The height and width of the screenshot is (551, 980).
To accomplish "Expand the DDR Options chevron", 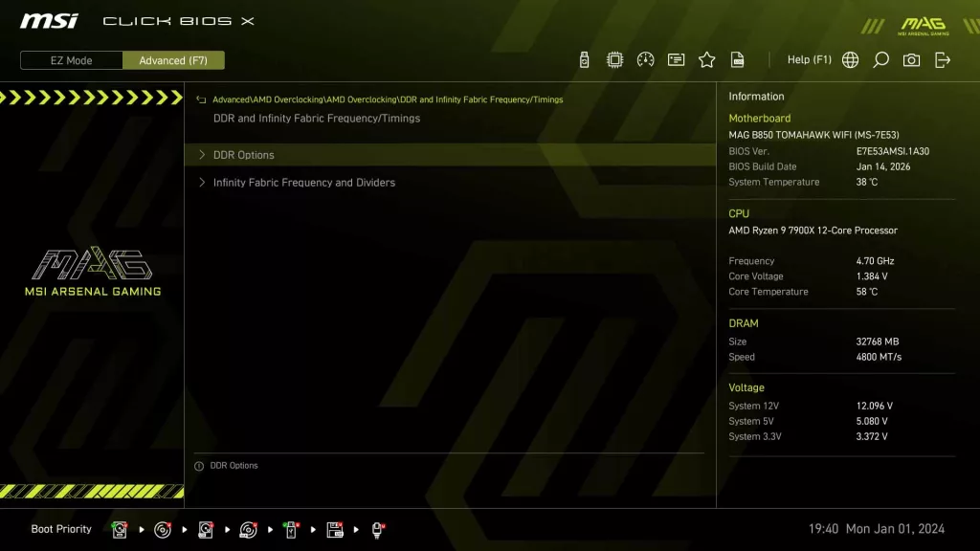I will click(x=202, y=155).
